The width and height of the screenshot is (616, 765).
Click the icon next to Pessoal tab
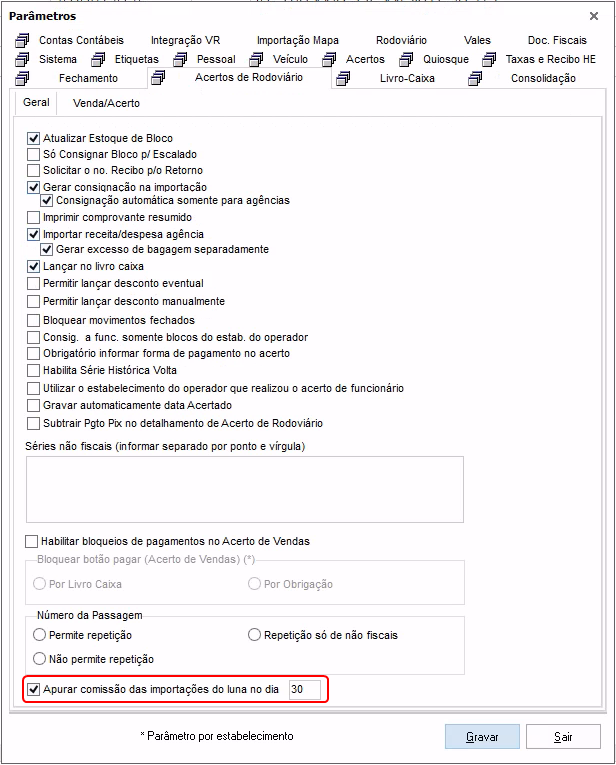[x=180, y=60]
